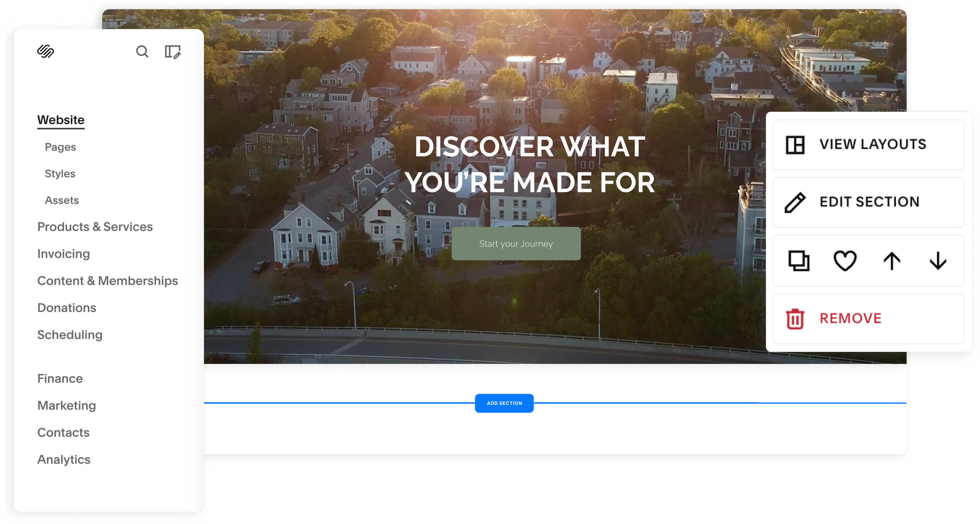The width and height of the screenshot is (980, 524).
Task: Click the View Layouts grid icon
Action: click(795, 145)
